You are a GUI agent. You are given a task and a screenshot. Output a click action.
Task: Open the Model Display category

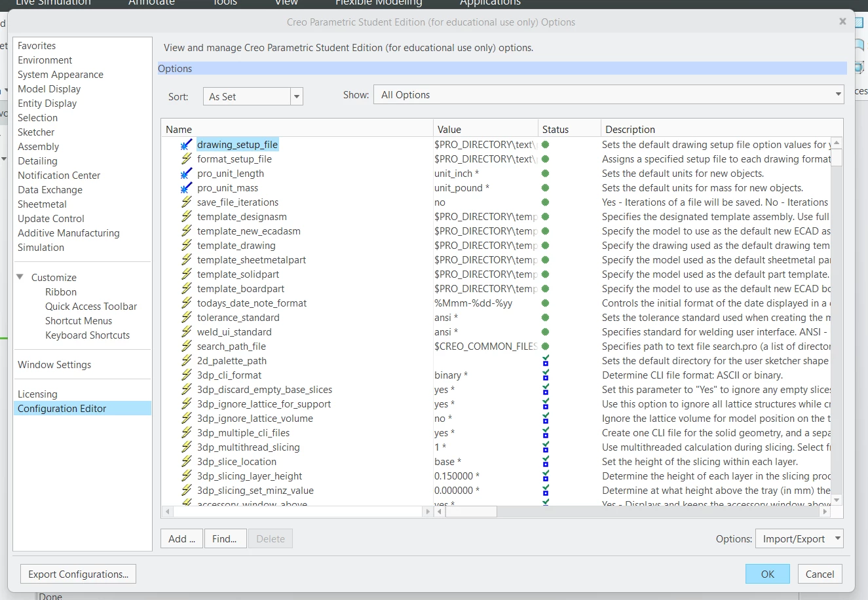click(49, 89)
